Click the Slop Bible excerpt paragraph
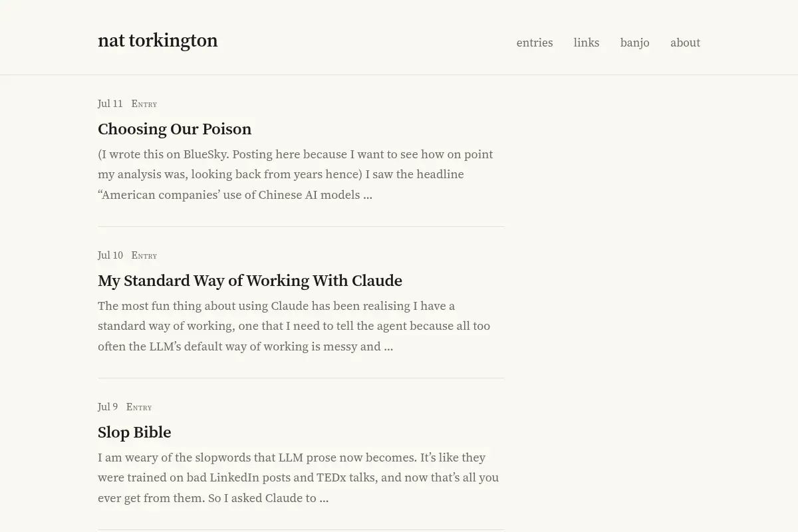 click(x=298, y=477)
